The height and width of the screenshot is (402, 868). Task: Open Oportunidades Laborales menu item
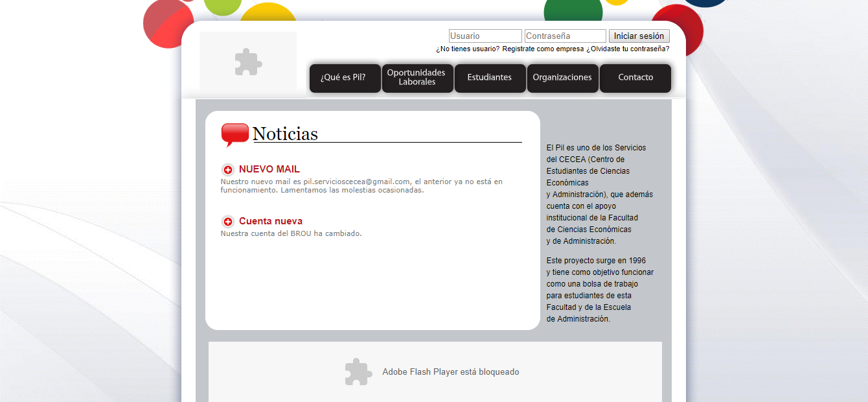(417, 78)
